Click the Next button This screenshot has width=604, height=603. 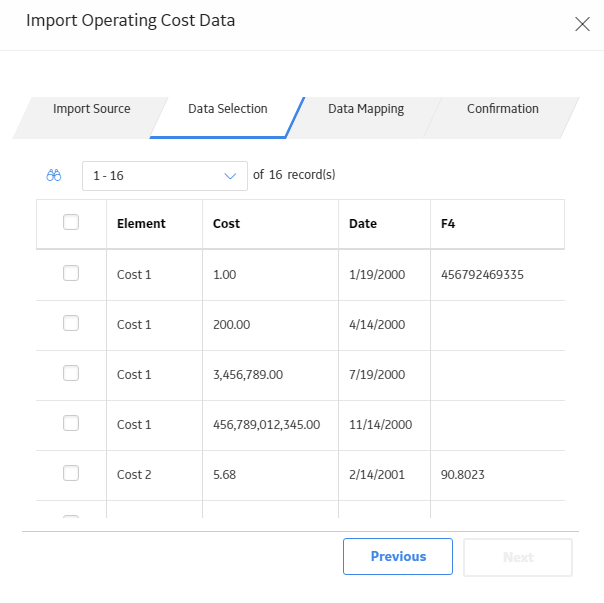pos(518,557)
